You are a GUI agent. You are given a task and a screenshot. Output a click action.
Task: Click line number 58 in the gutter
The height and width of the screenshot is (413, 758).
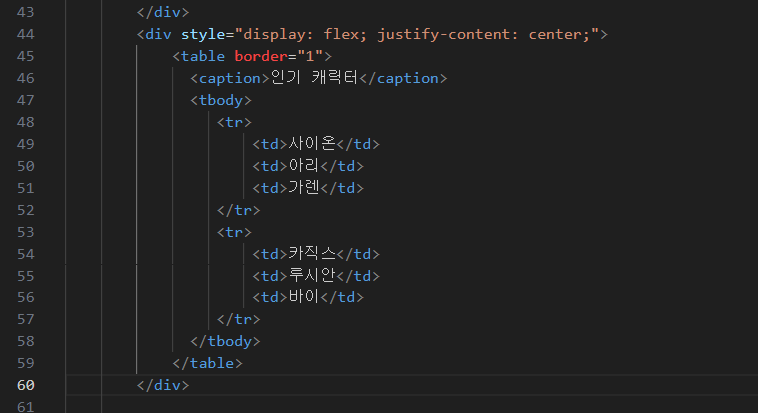pos(26,341)
